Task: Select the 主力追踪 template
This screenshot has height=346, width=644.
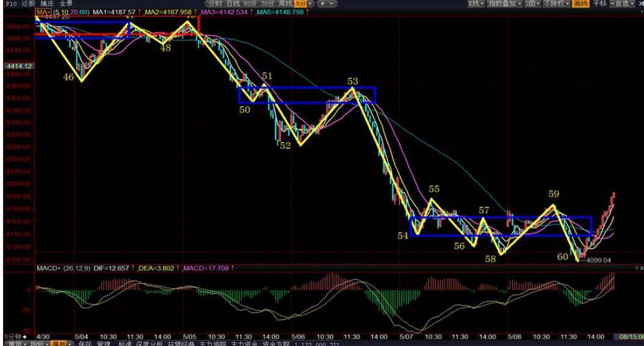Action: pos(213,344)
